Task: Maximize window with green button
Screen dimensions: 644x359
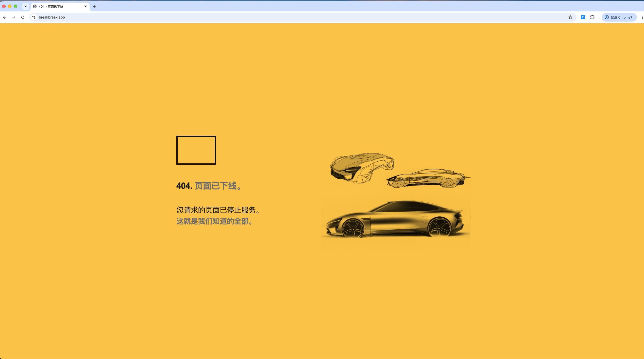Action: [x=15, y=6]
